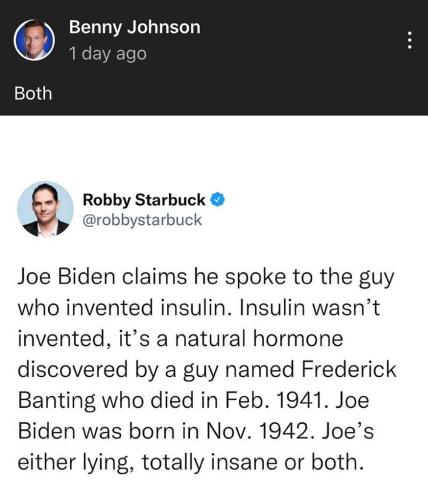Select the "Both" post caption text
Screen dimensions: 428x500
tap(33, 93)
